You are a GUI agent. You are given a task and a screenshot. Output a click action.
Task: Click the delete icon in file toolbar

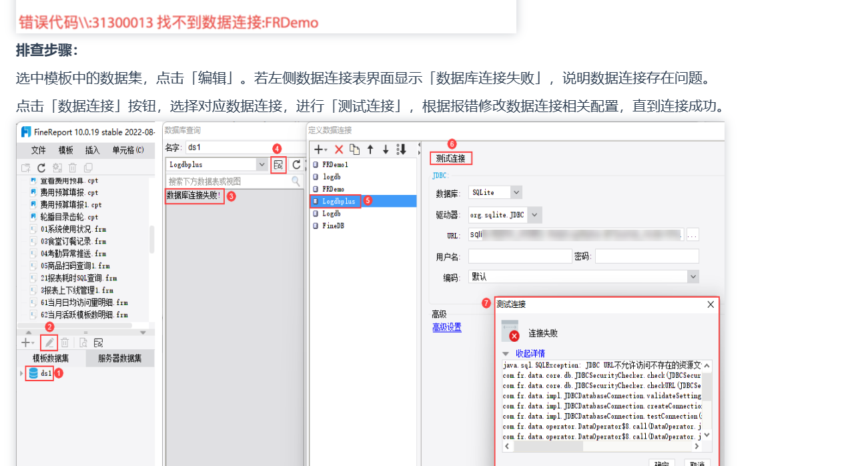click(73, 168)
